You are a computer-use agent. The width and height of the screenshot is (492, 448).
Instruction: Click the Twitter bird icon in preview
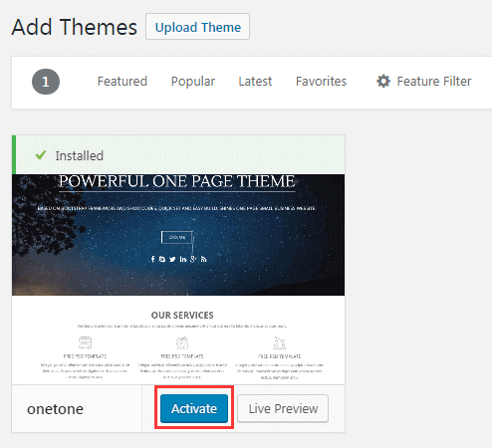tap(172, 259)
